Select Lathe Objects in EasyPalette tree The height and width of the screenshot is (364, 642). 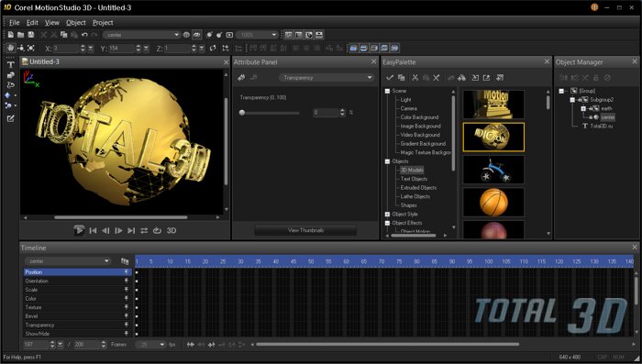click(x=415, y=196)
